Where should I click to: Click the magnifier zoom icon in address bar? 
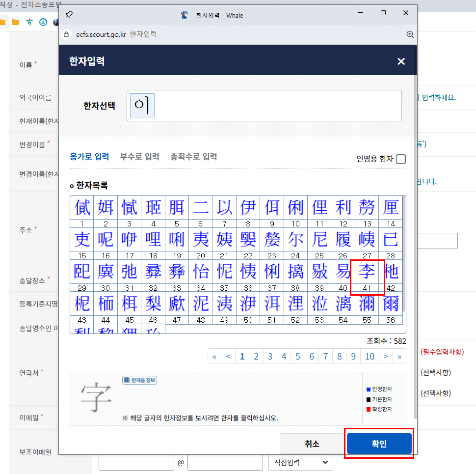(x=410, y=34)
